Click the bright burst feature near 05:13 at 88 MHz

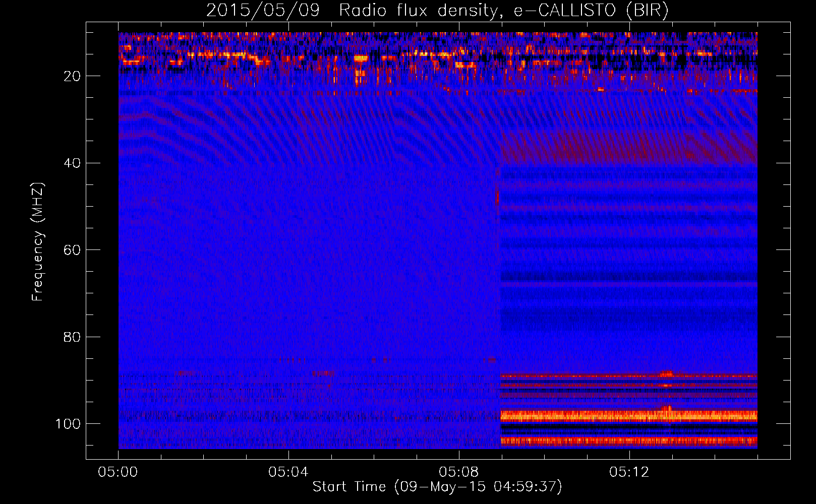coord(667,373)
